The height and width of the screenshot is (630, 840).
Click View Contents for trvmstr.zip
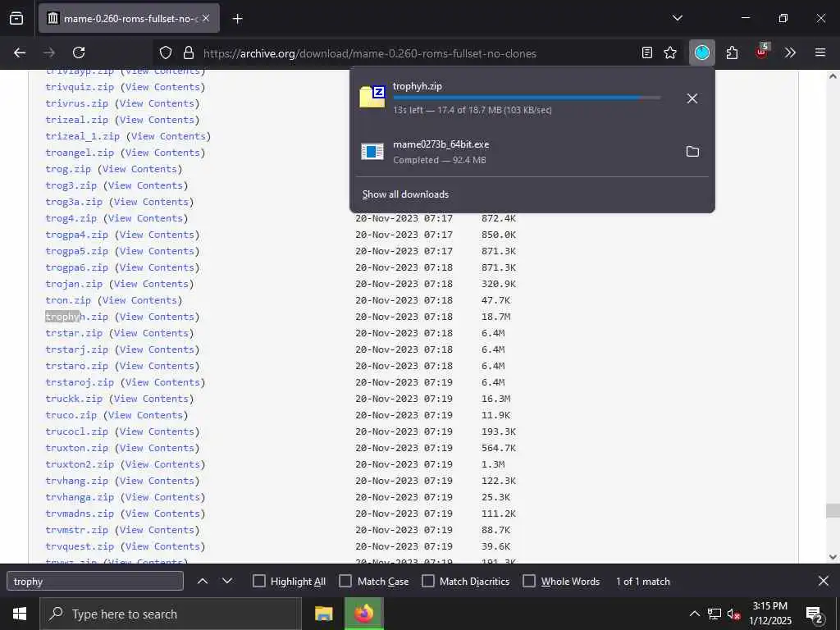[157, 530]
